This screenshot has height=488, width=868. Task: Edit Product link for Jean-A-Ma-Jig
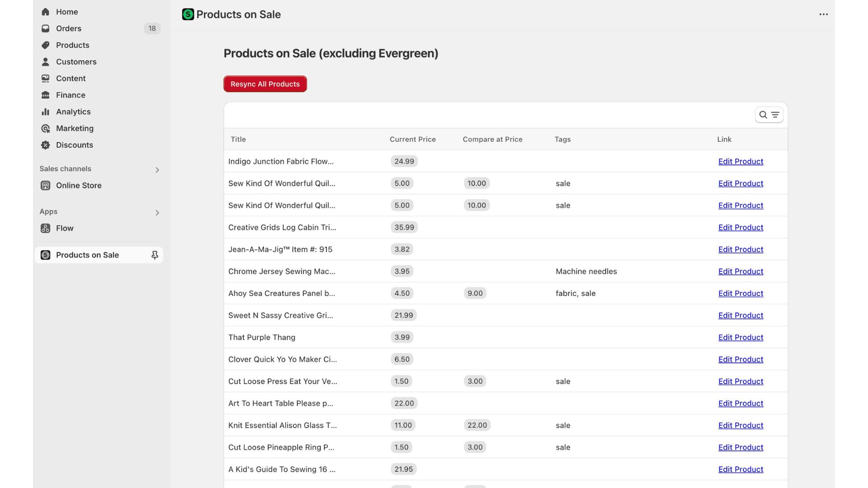tap(741, 249)
